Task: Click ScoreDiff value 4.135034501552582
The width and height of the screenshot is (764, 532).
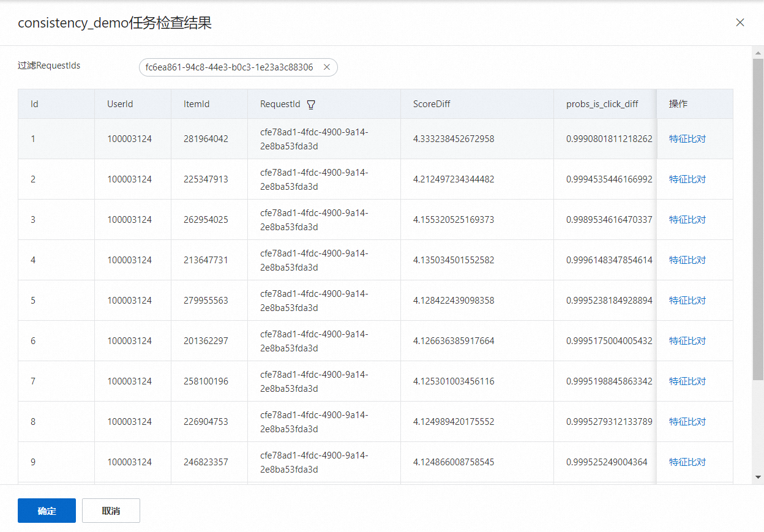Action: click(454, 260)
